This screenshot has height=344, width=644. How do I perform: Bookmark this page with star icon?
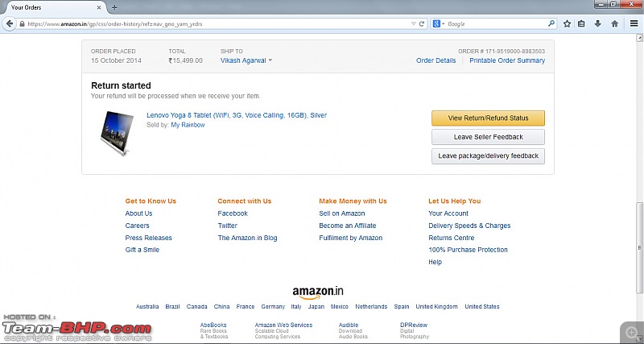point(568,24)
